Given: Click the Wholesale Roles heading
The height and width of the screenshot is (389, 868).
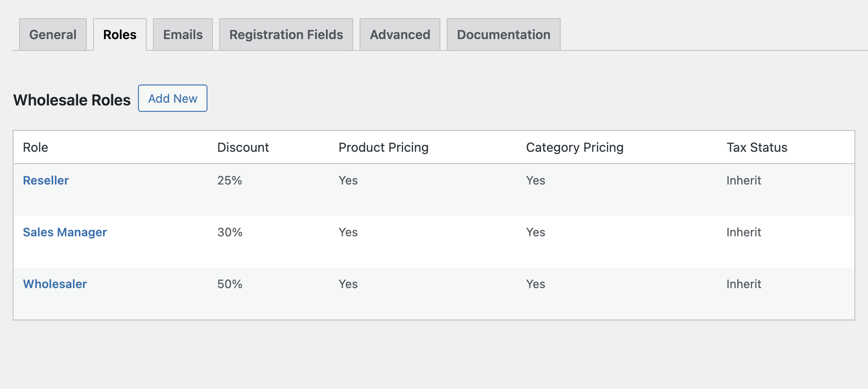Looking at the screenshot, I should coord(72,100).
